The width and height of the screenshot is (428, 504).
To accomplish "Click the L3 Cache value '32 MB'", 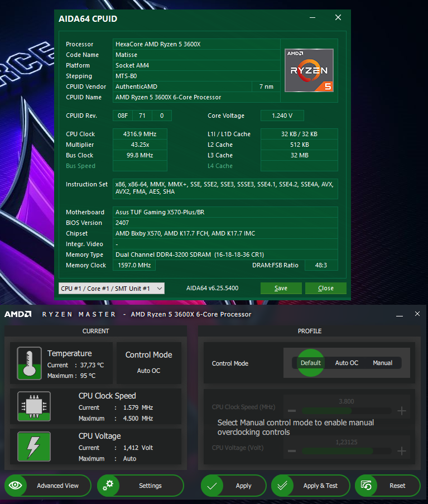I will (x=299, y=155).
